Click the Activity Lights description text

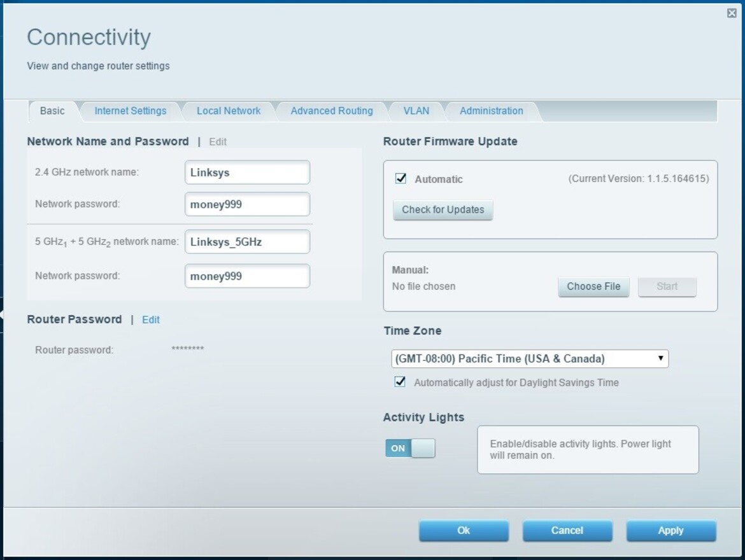point(580,449)
